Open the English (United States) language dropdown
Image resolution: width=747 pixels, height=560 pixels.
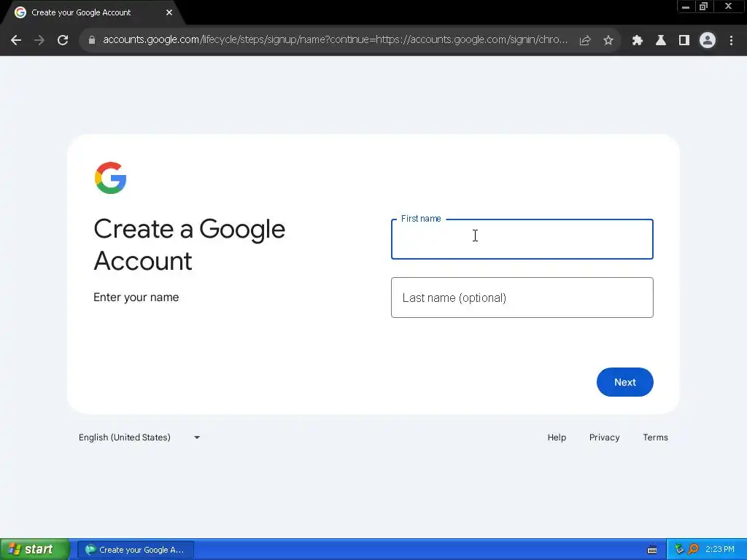click(x=139, y=437)
